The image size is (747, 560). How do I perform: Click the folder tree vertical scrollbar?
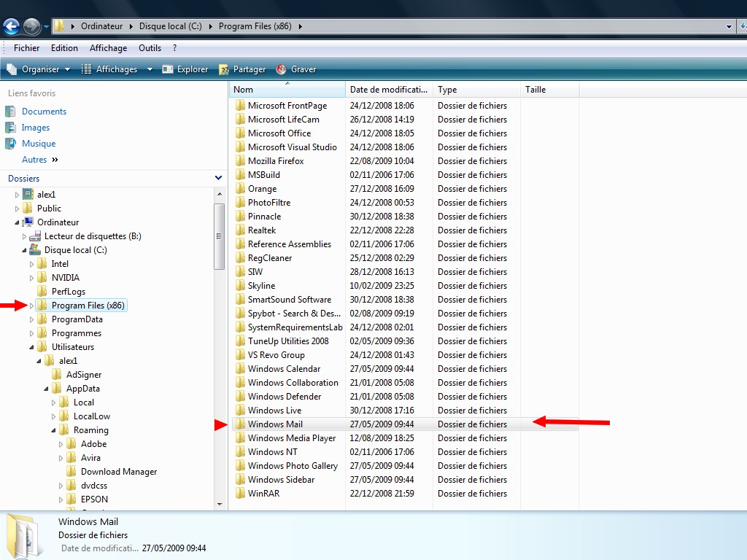(x=220, y=236)
